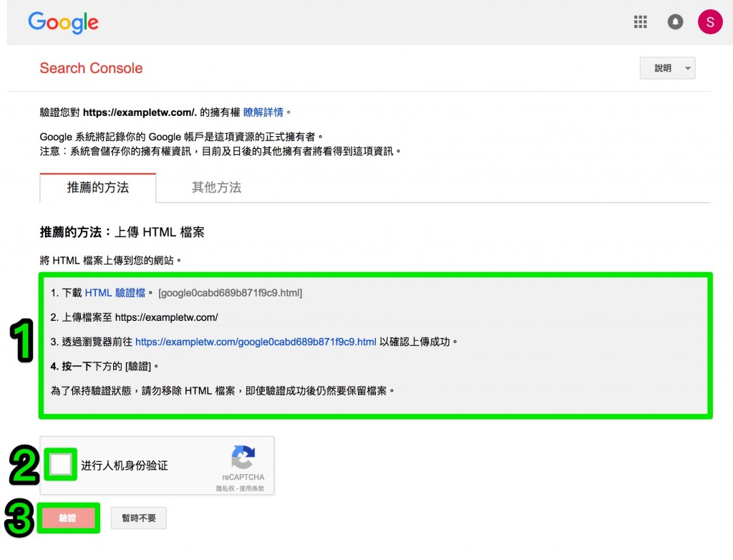Switch to the 其他方法 tab
The height and width of the screenshot is (560, 733).
coord(216,188)
